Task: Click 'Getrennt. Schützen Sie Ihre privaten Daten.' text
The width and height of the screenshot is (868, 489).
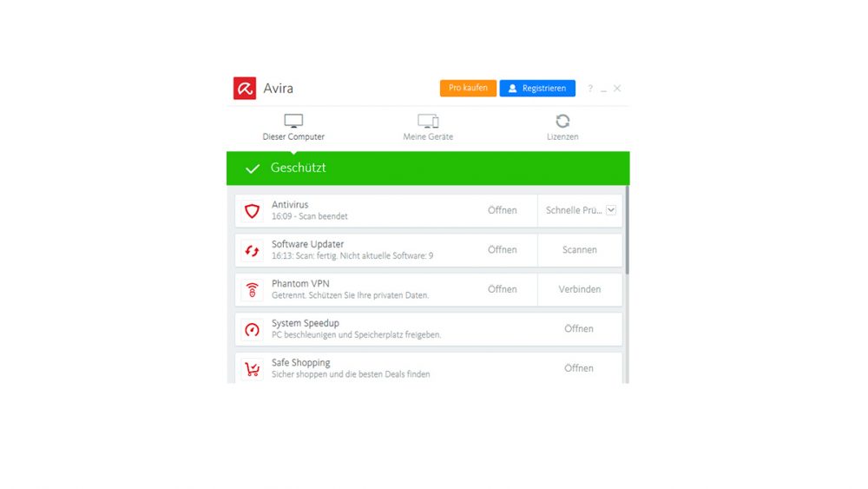Action: pos(351,295)
